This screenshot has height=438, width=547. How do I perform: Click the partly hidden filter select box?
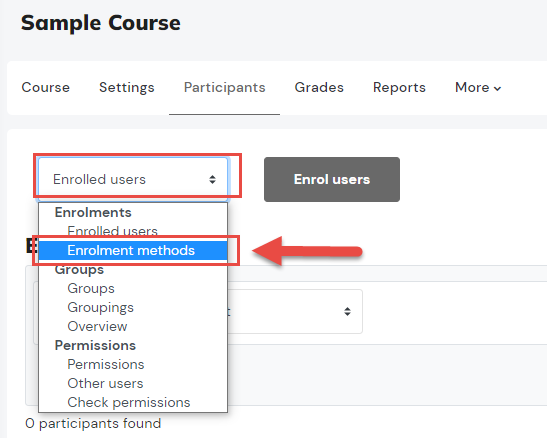[x=295, y=311]
